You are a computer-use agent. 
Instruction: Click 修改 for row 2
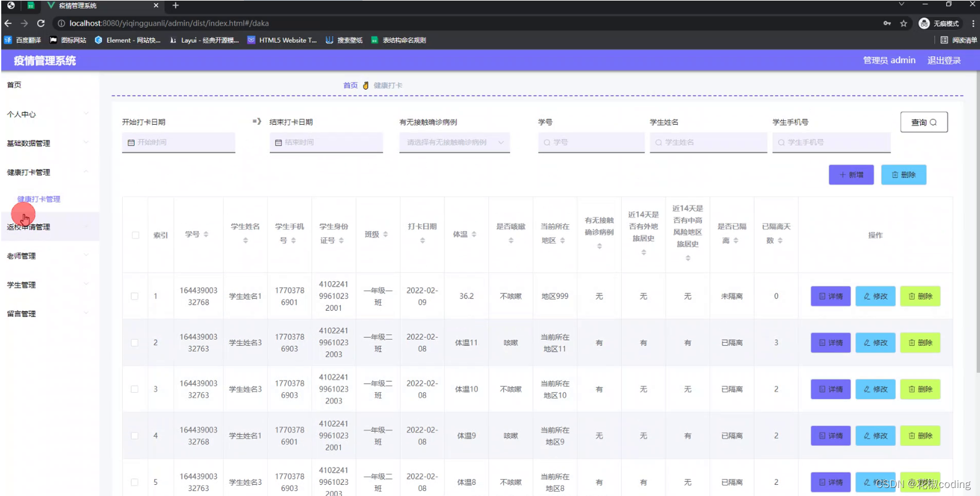click(875, 343)
